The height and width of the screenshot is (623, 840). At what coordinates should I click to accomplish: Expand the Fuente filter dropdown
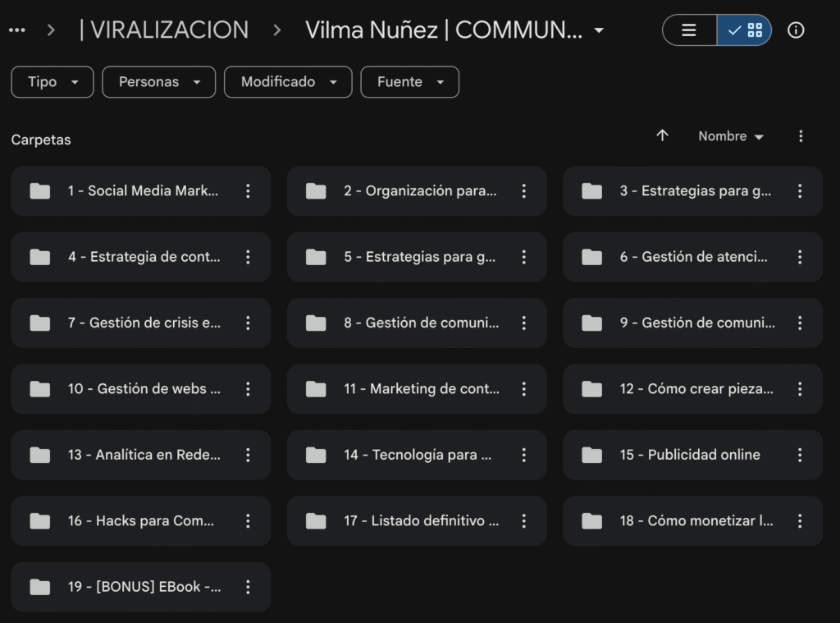pyautogui.click(x=409, y=82)
